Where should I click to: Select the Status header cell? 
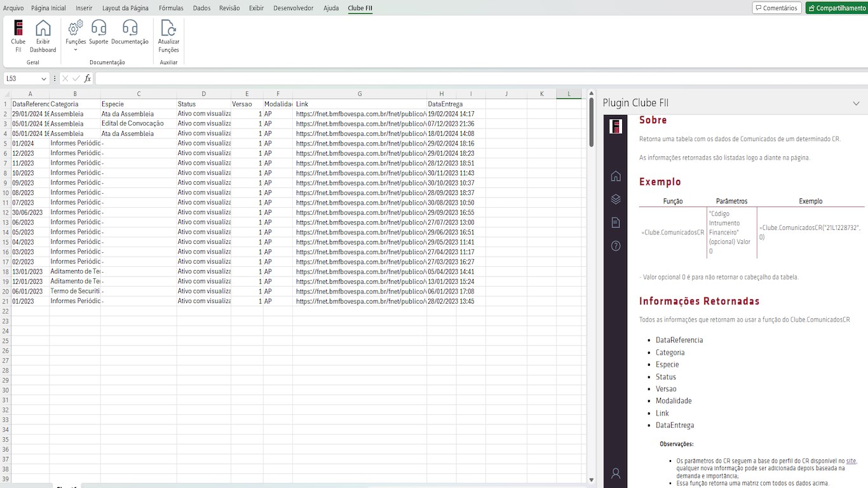point(204,104)
